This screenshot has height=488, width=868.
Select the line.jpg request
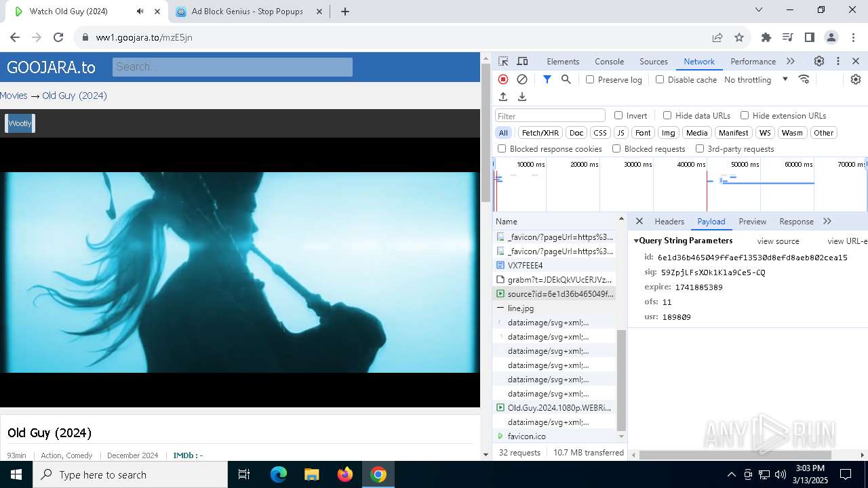[x=555, y=308]
